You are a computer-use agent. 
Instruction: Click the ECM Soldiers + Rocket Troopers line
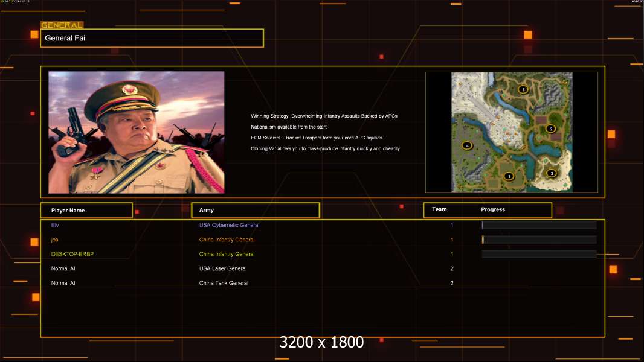pos(317,138)
